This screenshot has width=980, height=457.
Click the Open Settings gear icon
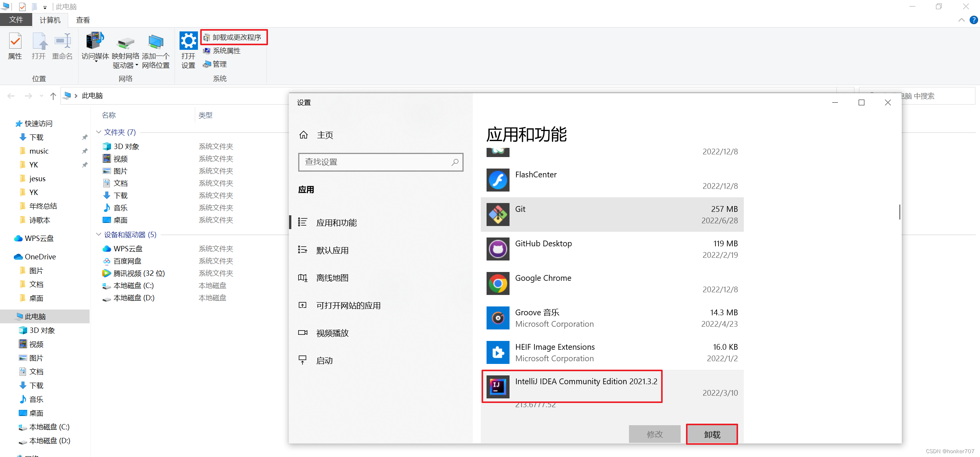click(188, 41)
